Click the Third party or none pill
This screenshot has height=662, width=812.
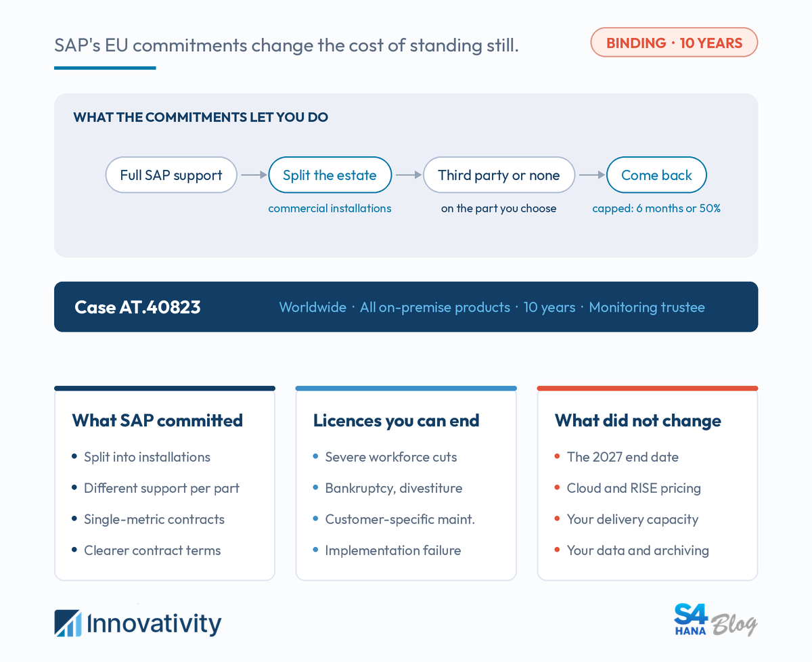(x=499, y=175)
